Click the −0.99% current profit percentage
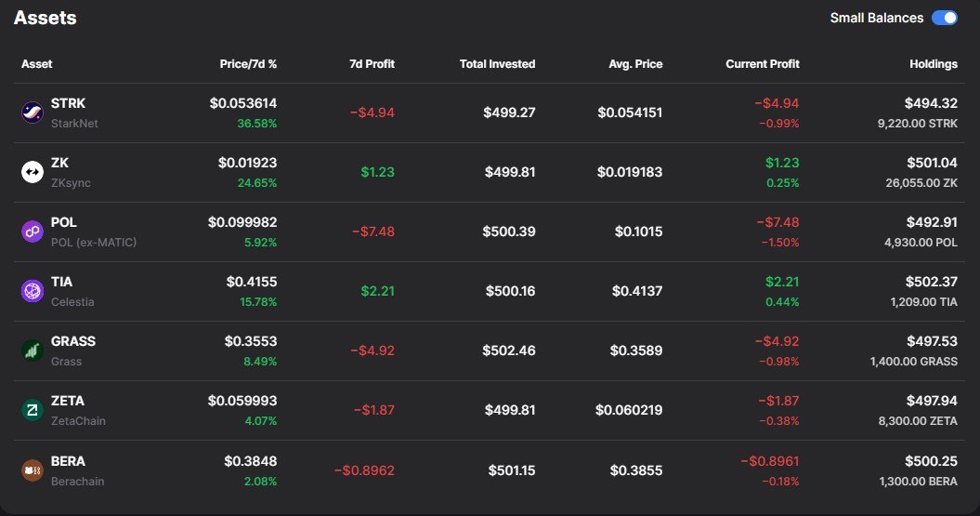Image resolution: width=980 pixels, height=516 pixels. (778, 124)
